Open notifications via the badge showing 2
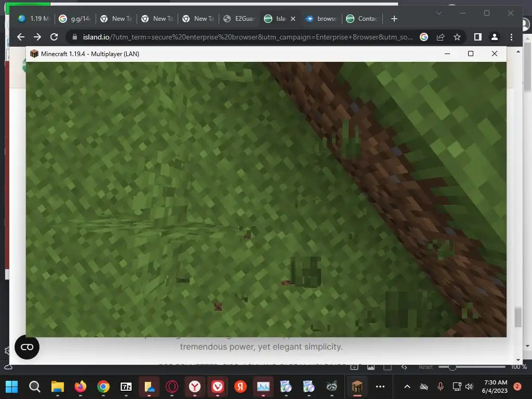The height and width of the screenshot is (399, 532). 517,387
